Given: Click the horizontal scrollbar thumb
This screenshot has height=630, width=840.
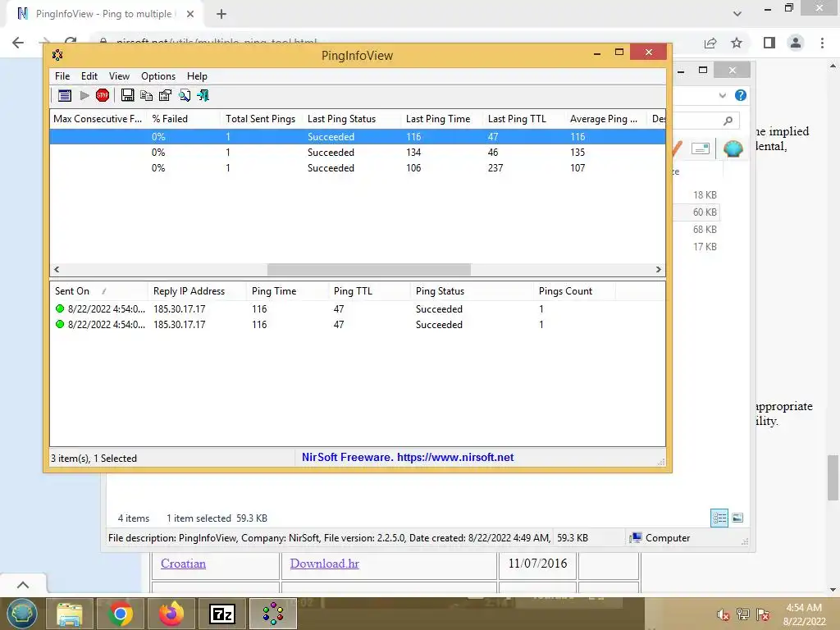Looking at the screenshot, I should click(368, 269).
